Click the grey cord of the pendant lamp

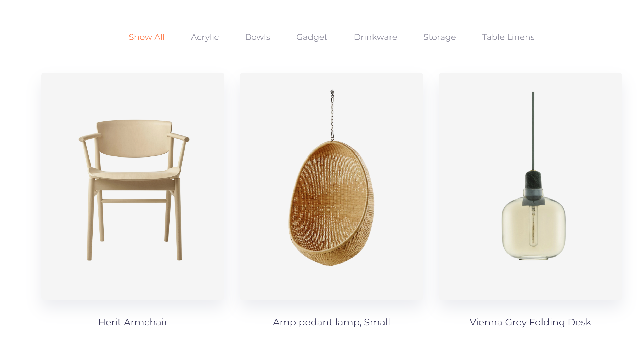tap(533, 131)
